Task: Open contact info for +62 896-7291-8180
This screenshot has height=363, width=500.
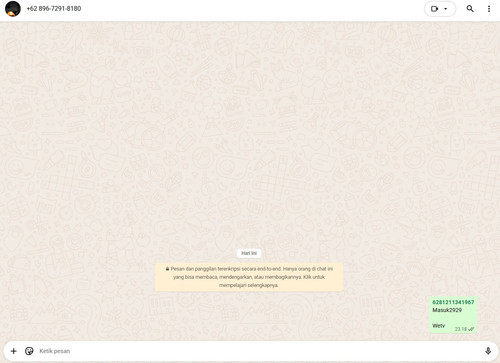Action: pos(54,9)
